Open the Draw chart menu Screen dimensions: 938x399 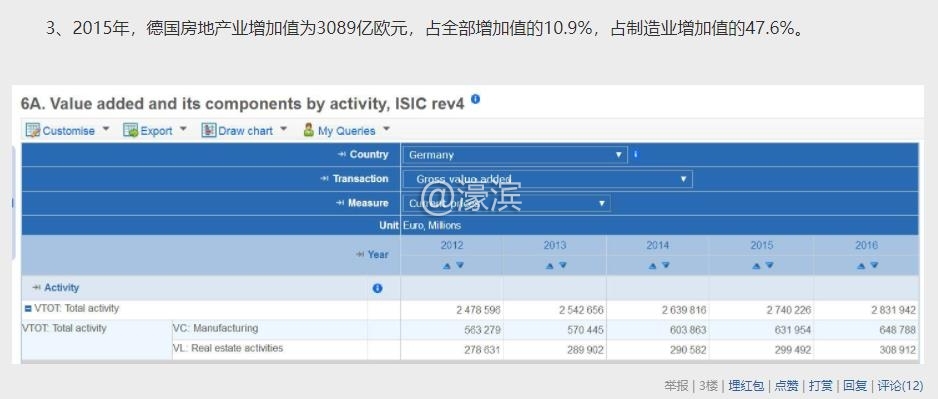(x=244, y=130)
